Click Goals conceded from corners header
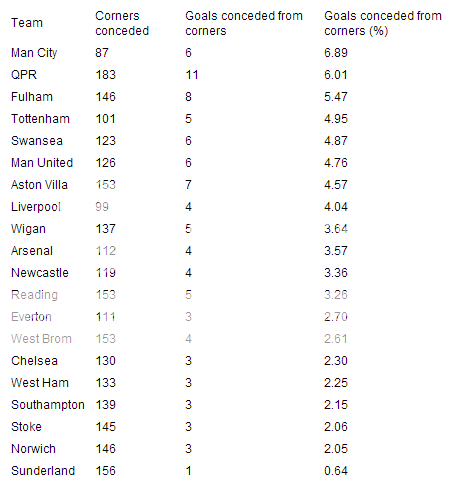The width and height of the screenshot is (452, 486). pos(244,23)
